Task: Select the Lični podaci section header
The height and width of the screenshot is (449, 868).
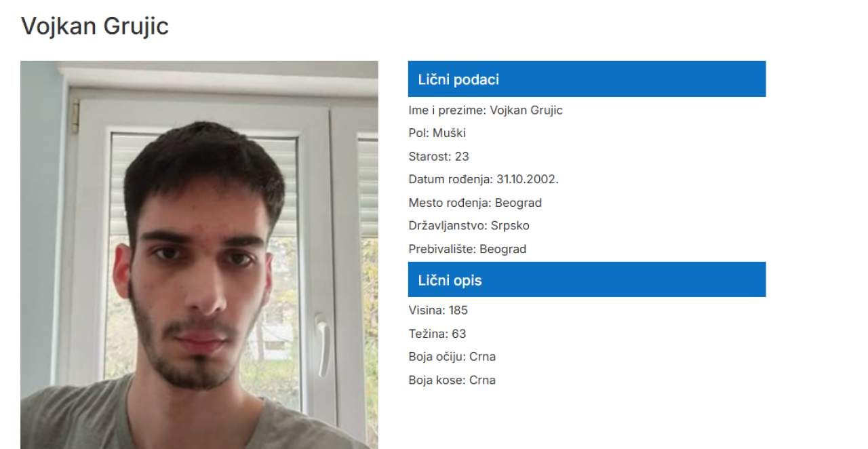Action: (587, 79)
